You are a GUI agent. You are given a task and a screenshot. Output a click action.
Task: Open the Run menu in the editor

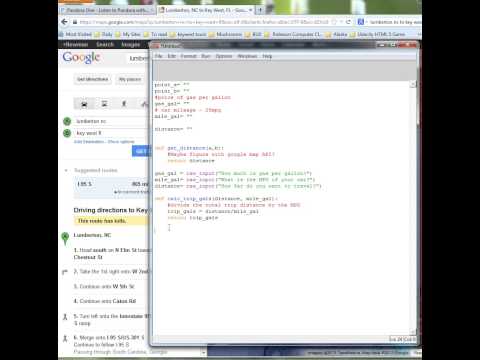(x=206, y=56)
